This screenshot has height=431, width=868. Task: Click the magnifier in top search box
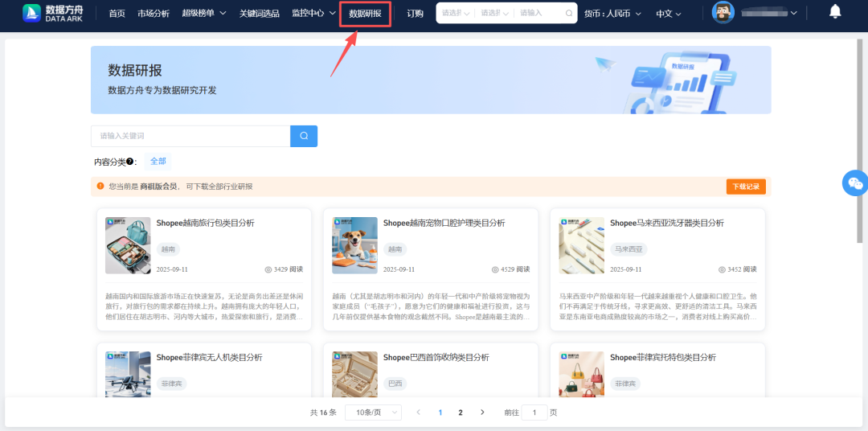(x=569, y=14)
